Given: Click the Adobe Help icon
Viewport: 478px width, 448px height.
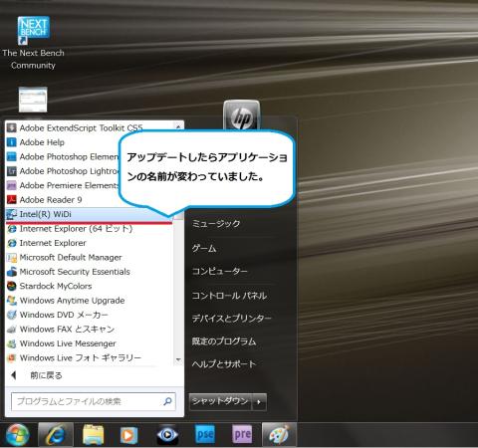Looking at the screenshot, I should coord(12,142).
